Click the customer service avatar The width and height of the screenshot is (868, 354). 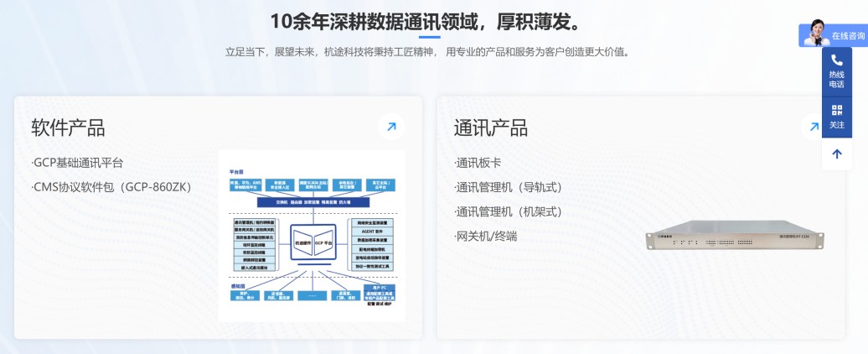coord(817,33)
